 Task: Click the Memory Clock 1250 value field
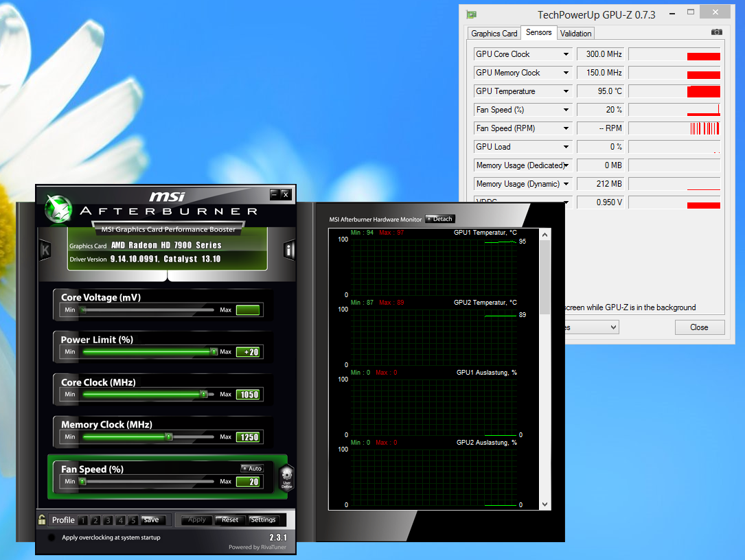[248, 437]
